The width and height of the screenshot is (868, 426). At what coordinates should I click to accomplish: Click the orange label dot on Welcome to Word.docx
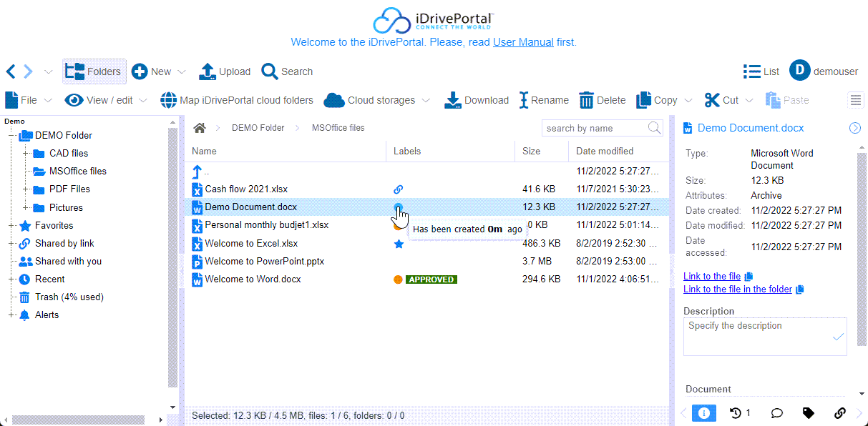(398, 279)
